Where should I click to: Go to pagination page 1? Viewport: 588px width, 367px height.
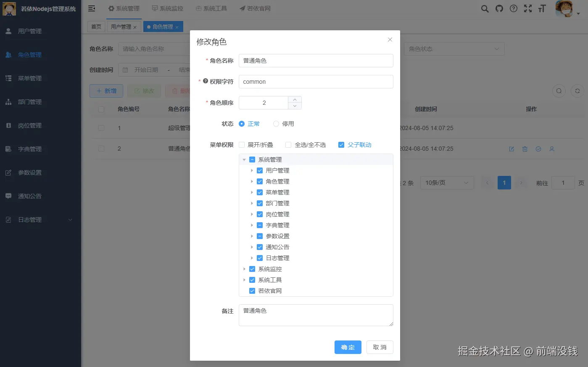[x=504, y=183]
